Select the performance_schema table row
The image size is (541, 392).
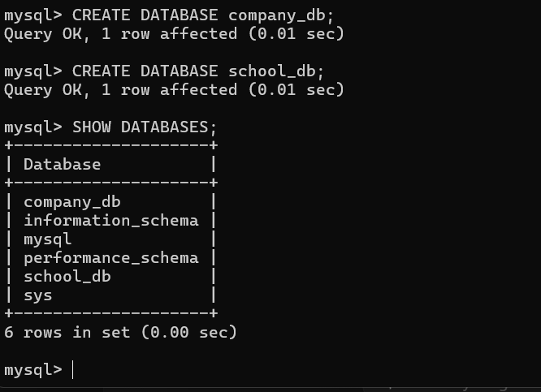click(110, 257)
